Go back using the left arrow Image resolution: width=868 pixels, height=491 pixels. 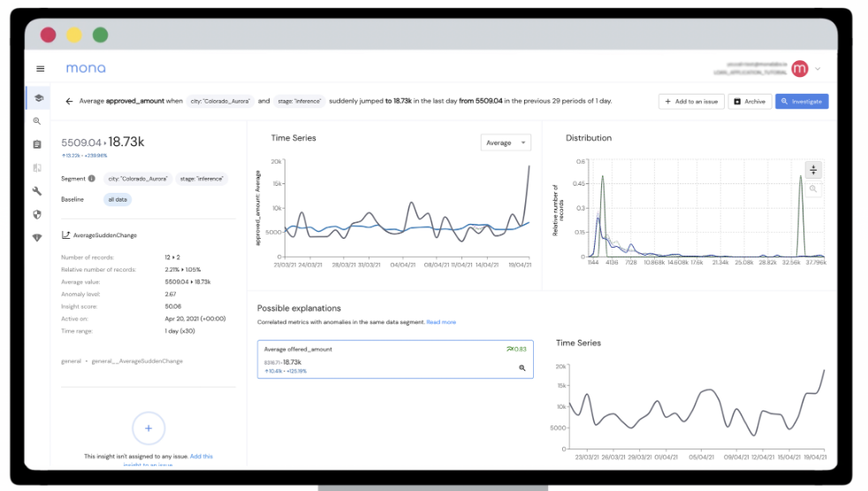[x=69, y=101]
